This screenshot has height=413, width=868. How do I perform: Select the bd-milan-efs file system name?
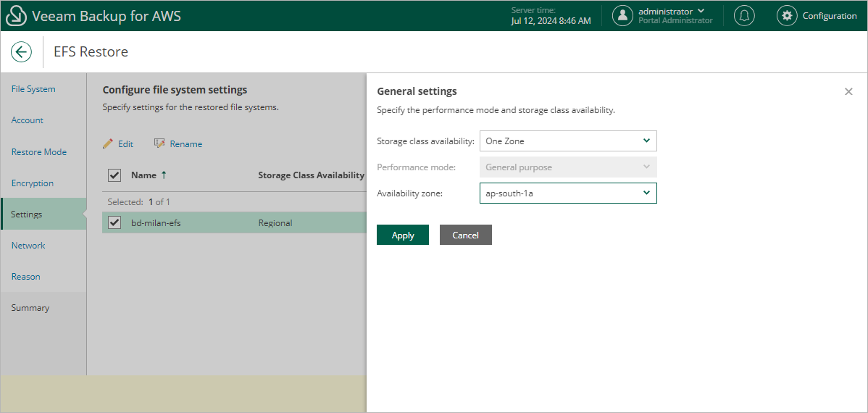pos(156,222)
